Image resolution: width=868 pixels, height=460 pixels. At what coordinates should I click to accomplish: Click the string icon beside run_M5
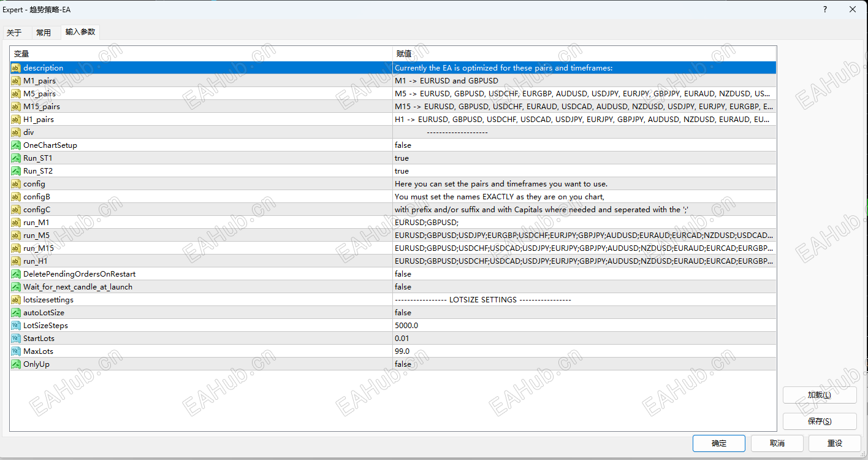(x=16, y=236)
